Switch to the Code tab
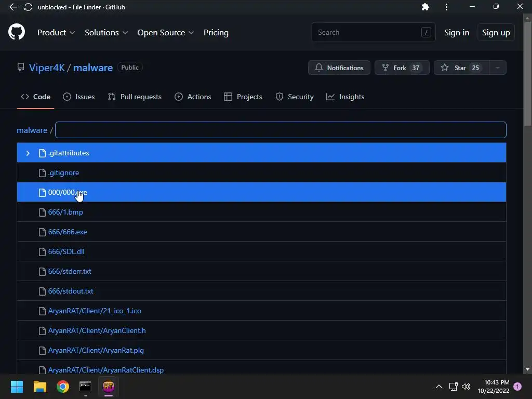 (35, 97)
